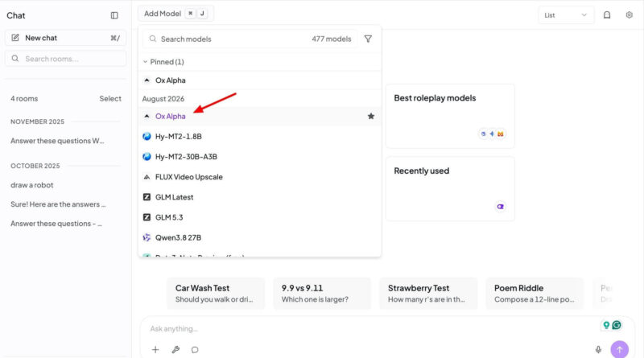Screen dimensions: 644x358
Task: Click the Add Model button
Action: click(175, 14)
